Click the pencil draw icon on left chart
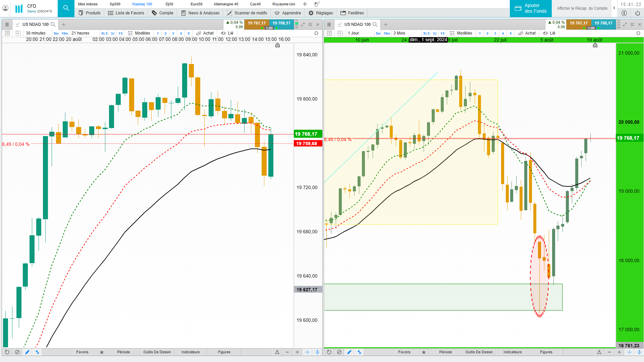 (x=27, y=352)
